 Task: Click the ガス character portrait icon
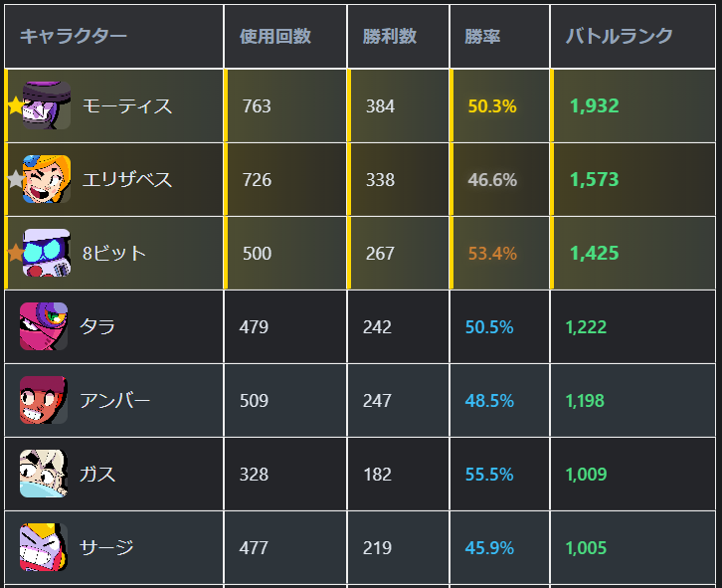[x=44, y=474]
